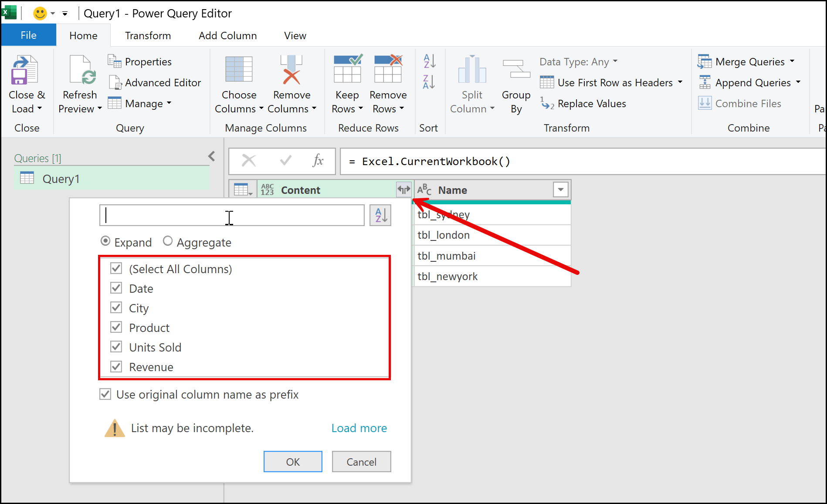The width and height of the screenshot is (827, 504).
Task: Click the Remove Columns icon
Action: pos(291,70)
